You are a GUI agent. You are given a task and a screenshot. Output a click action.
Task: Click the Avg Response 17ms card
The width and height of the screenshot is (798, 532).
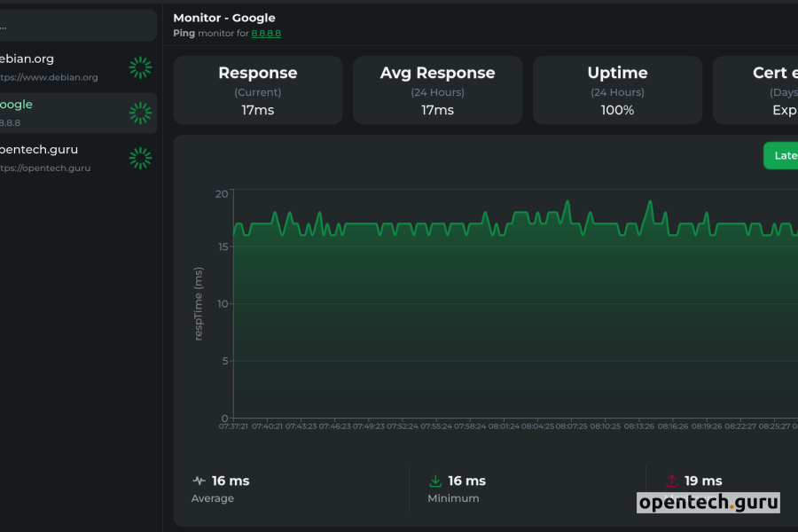click(x=437, y=90)
